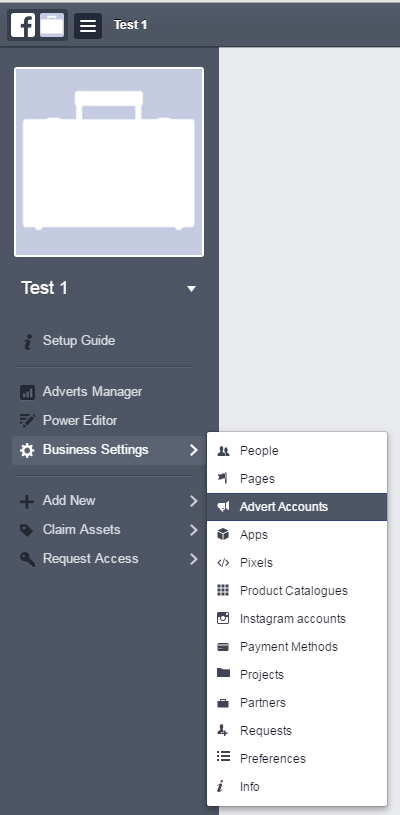Click the Instagram accounts camera icon
The image size is (400, 815).
point(223,618)
